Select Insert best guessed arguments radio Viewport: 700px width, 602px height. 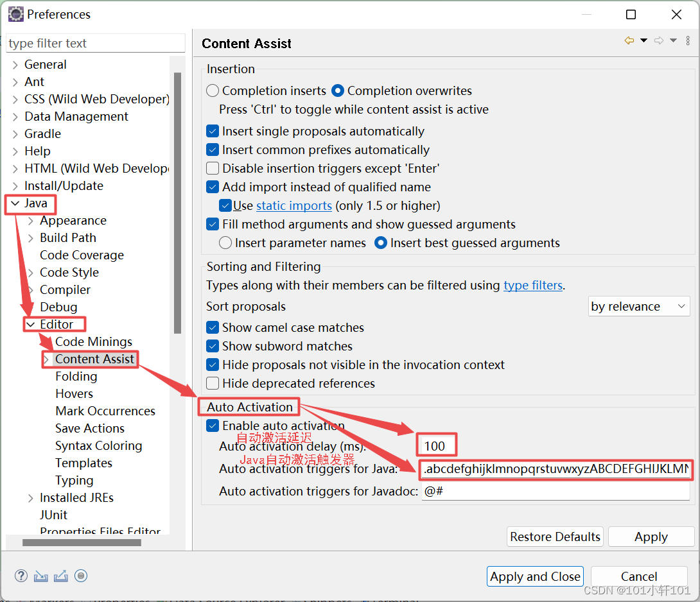click(x=381, y=243)
